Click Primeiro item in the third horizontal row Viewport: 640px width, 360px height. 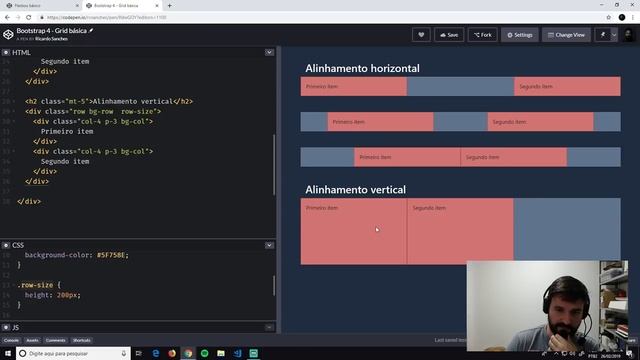[375, 157]
